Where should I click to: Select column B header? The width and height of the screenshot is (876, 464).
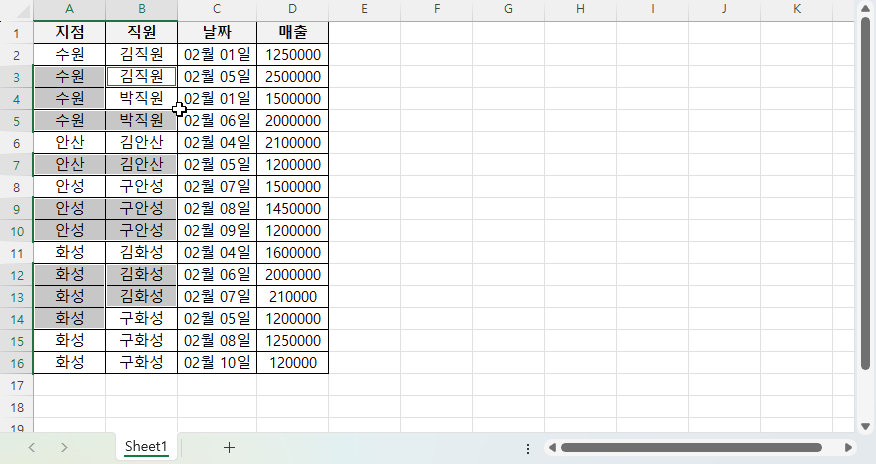tap(141, 9)
